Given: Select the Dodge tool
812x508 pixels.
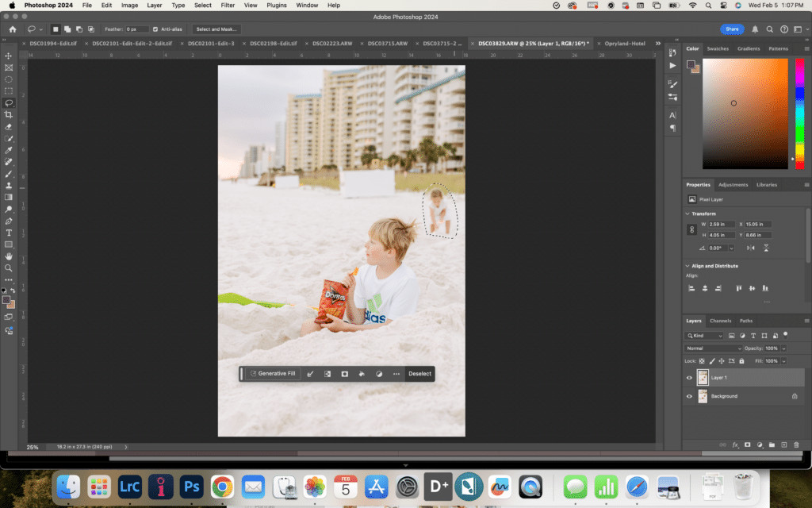Looking at the screenshot, I should click(8, 209).
